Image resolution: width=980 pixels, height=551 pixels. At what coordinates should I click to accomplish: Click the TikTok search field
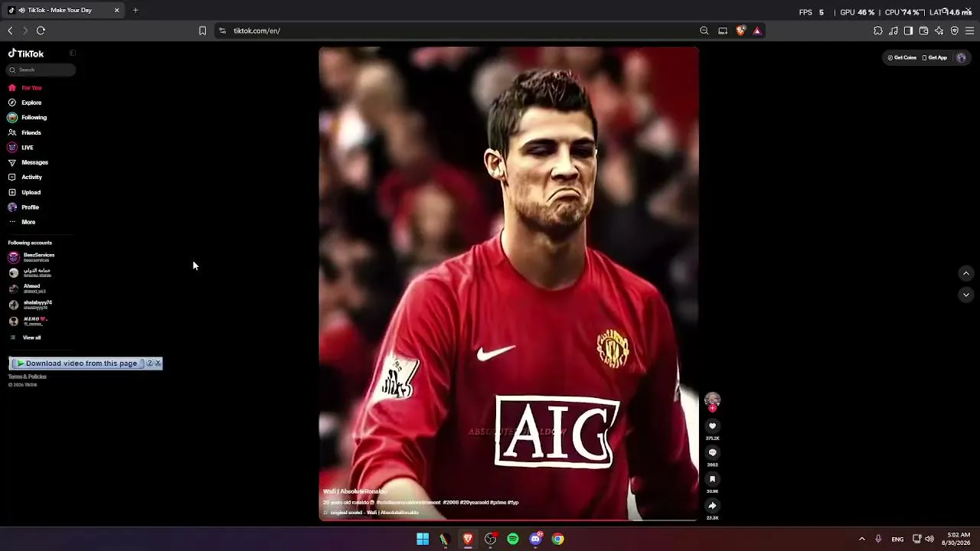(41, 70)
